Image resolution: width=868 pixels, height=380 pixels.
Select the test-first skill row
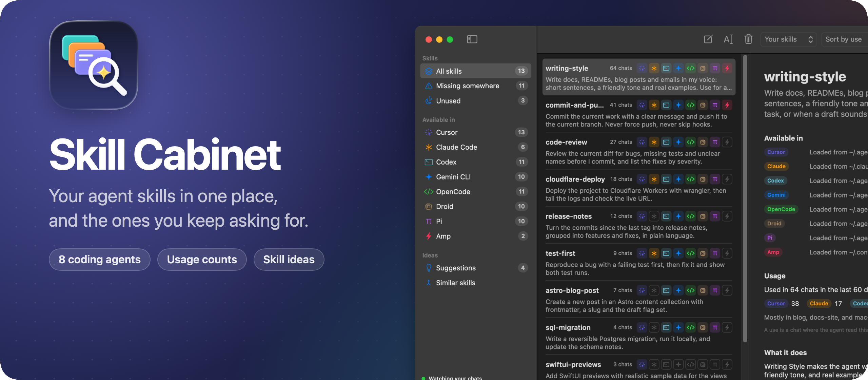(x=639, y=262)
